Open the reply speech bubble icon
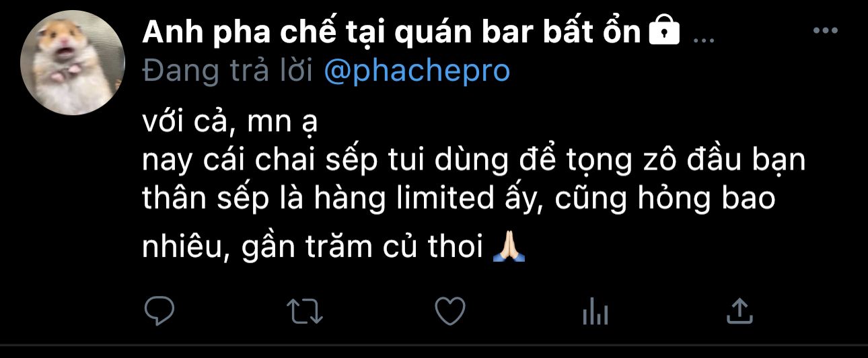 pos(159,310)
